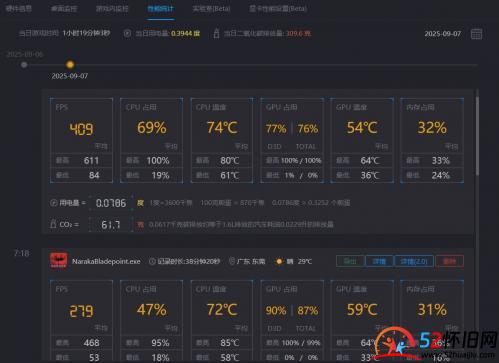This screenshot has width=499, height=363.
Task: Open 详情(2.0) for the Naraka record
Action: (x=414, y=261)
